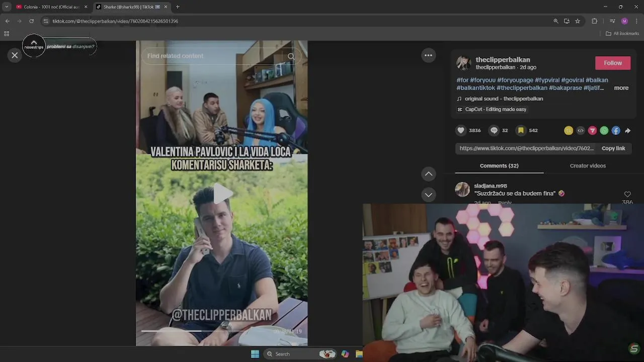644x362 pixels.
Task: Go back in browser history
Action: tap(7, 21)
